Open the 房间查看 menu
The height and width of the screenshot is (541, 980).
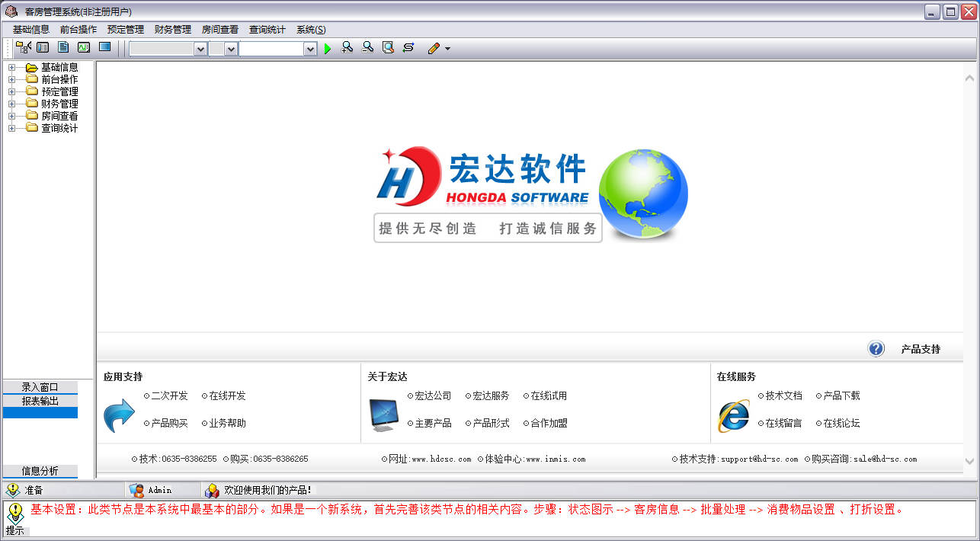[220, 30]
